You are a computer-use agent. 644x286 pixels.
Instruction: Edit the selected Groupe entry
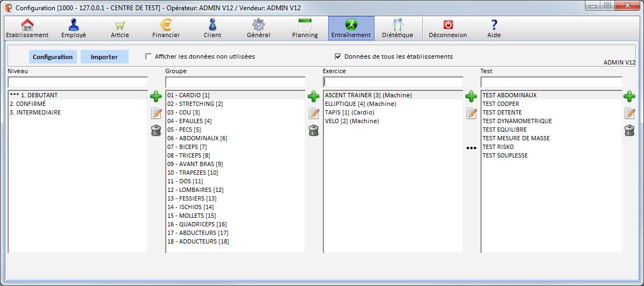click(314, 113)
